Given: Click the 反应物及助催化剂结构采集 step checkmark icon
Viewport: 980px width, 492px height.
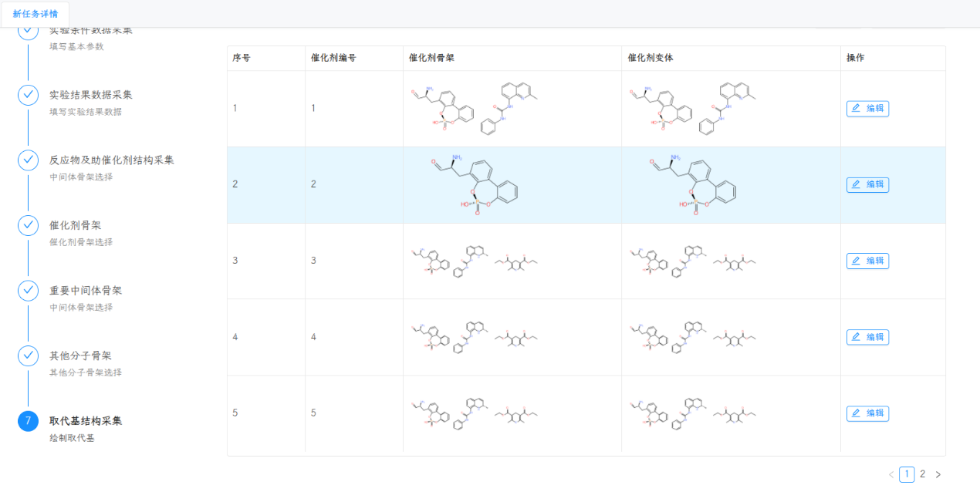Looking at the screenshot, I should (x=28, y=160).
